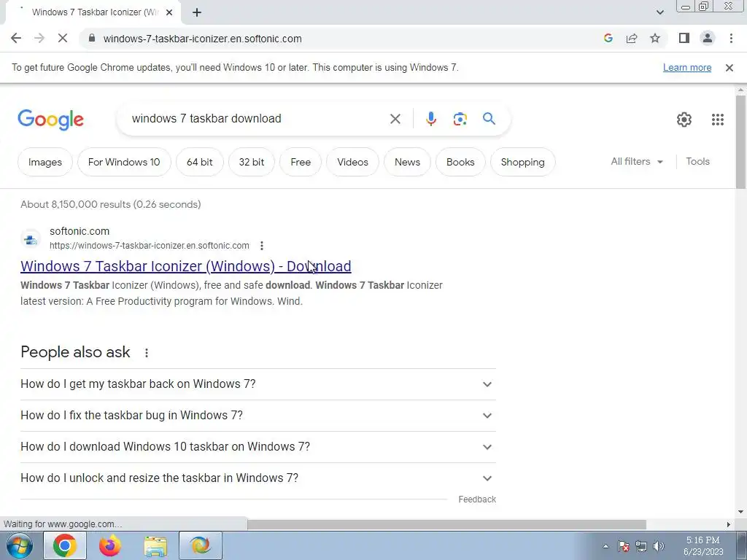Open Windows 7 Taskbar Iconizer result link

pos(186,265)
